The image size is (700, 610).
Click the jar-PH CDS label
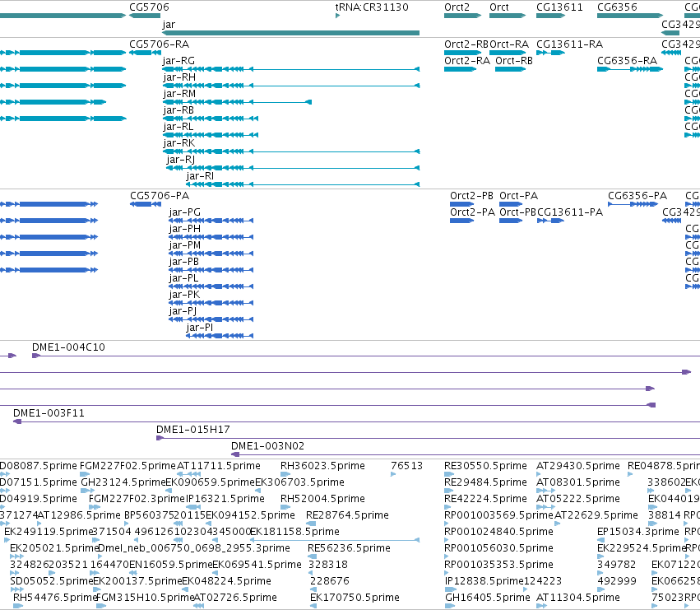click(184, 229)
